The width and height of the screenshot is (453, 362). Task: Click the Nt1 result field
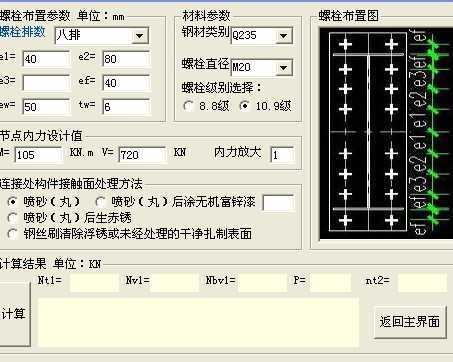point(94,282)
